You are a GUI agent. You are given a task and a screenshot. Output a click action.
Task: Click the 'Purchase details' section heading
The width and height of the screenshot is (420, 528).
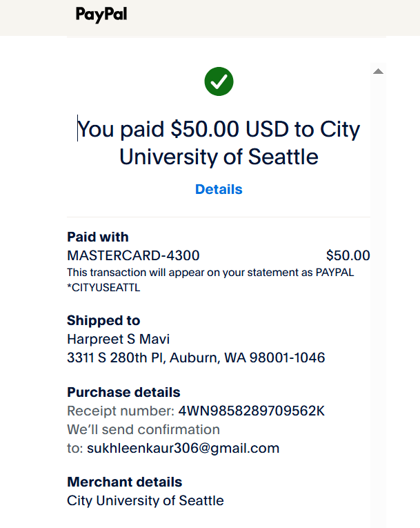click(x=123, y=392)
